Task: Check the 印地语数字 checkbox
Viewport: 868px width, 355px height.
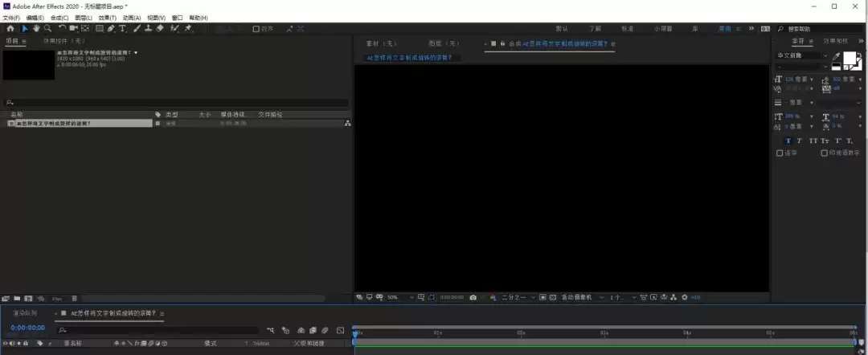Action: pos(825,153)
